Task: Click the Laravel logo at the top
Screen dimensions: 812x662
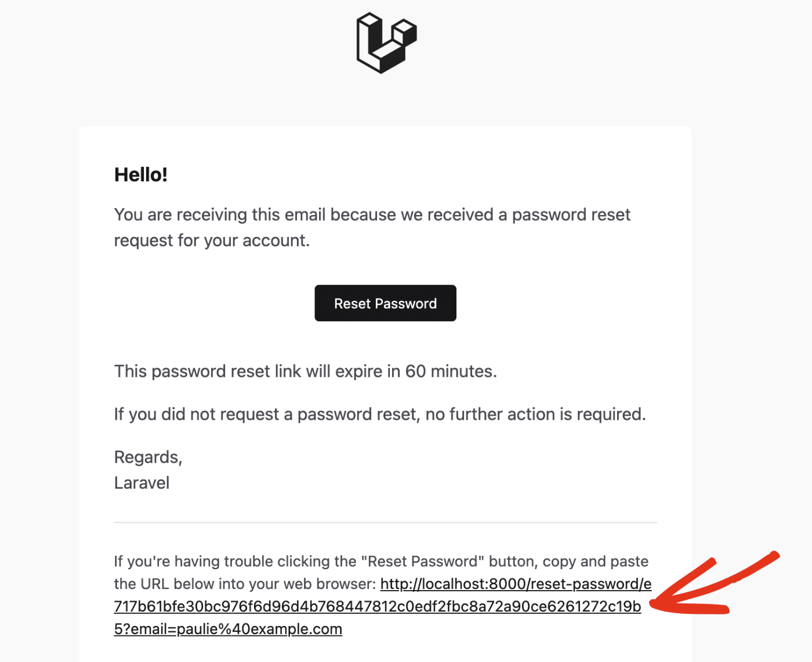Action: click(x=385, y=42)
